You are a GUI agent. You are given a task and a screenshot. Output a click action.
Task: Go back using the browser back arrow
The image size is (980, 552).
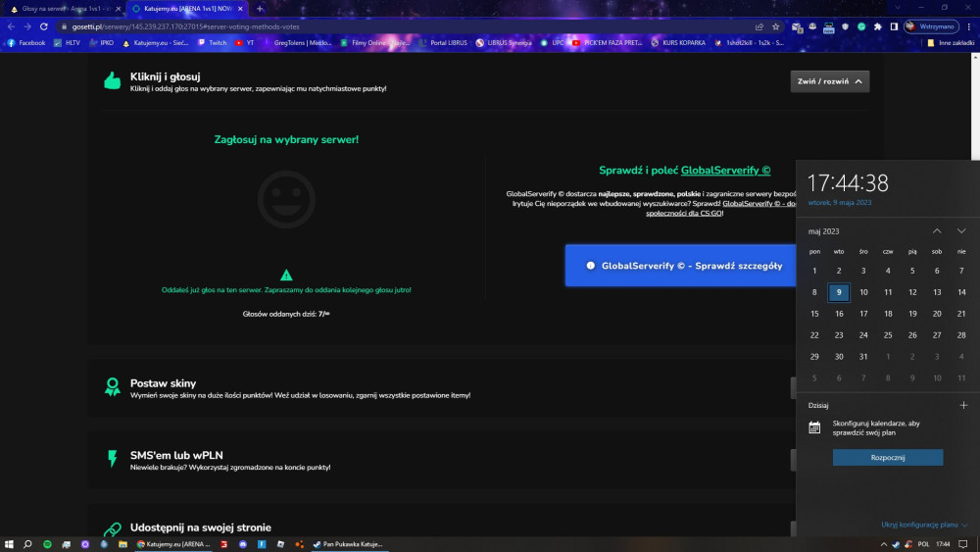pyautogui.click(x=11, y=26)
